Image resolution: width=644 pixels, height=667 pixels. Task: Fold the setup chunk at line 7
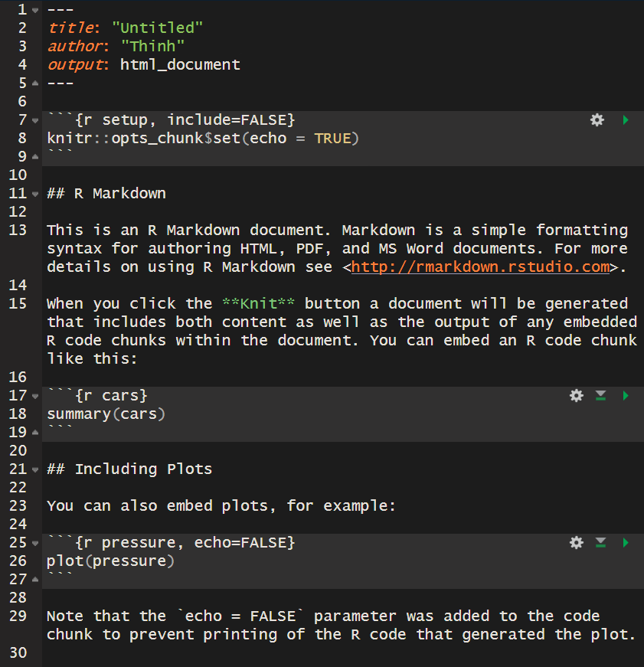(35, 120)
